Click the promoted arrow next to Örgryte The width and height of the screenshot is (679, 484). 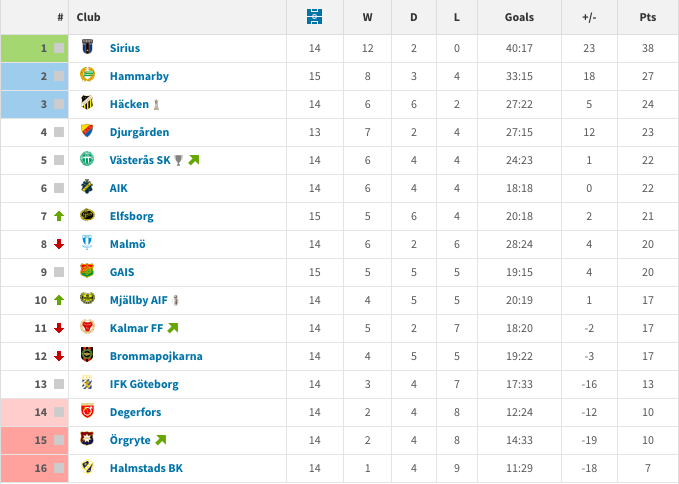point(161,440)
